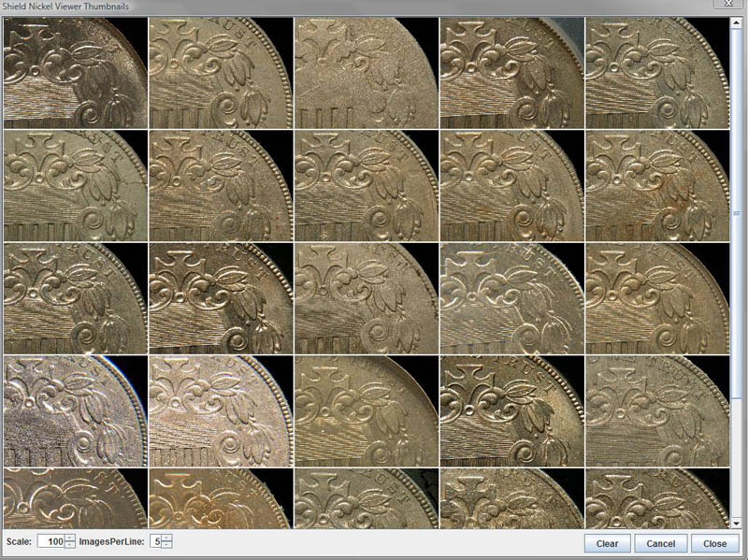748x560 pixels.
Task: Focus the ImagesPerLine value field
Action: [155, 541]
